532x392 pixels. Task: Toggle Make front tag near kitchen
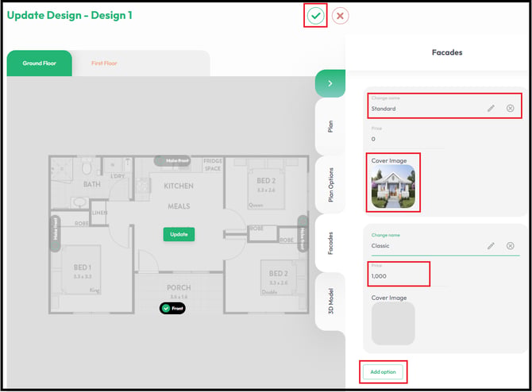coord(172,161)
